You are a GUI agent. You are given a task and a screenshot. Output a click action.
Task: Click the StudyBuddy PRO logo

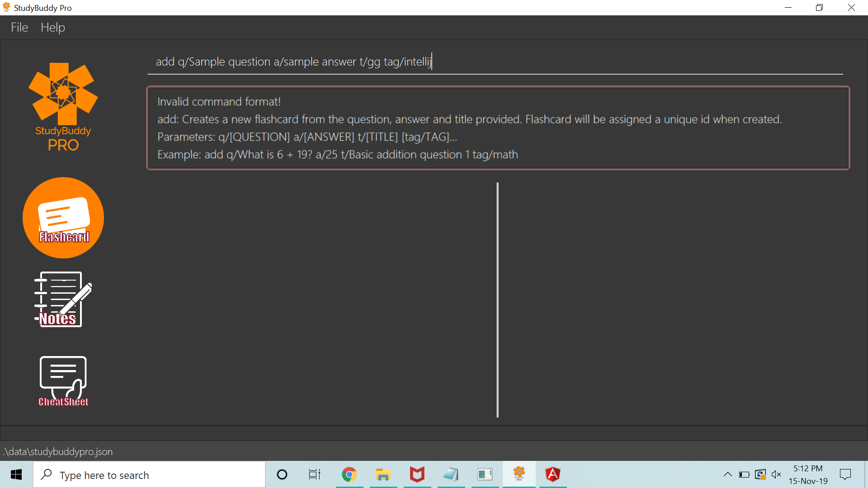[x=63, y=107]
